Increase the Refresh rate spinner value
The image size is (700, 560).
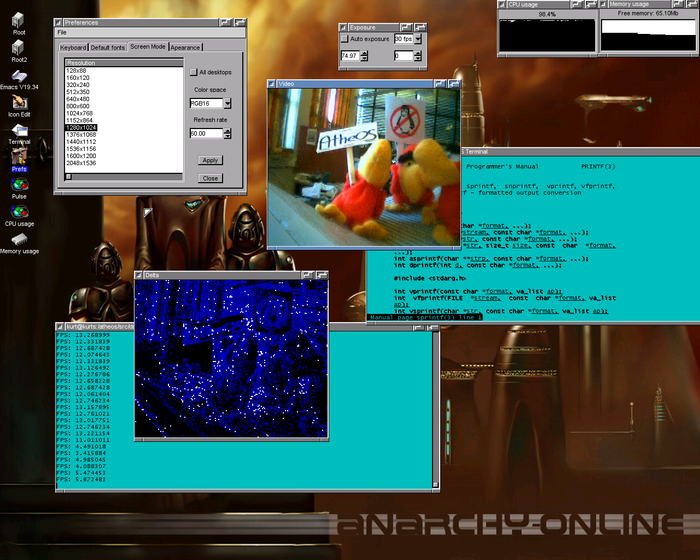227,130
